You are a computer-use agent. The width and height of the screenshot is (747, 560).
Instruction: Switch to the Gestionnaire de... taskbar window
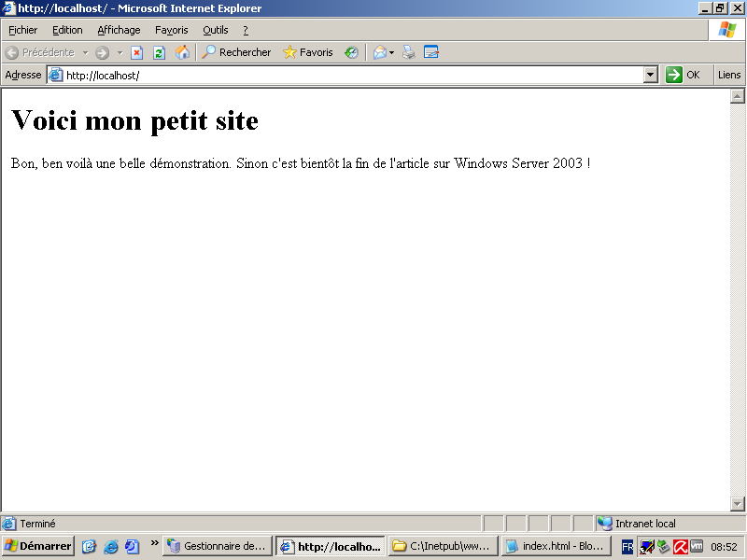(x=218, y=546)
